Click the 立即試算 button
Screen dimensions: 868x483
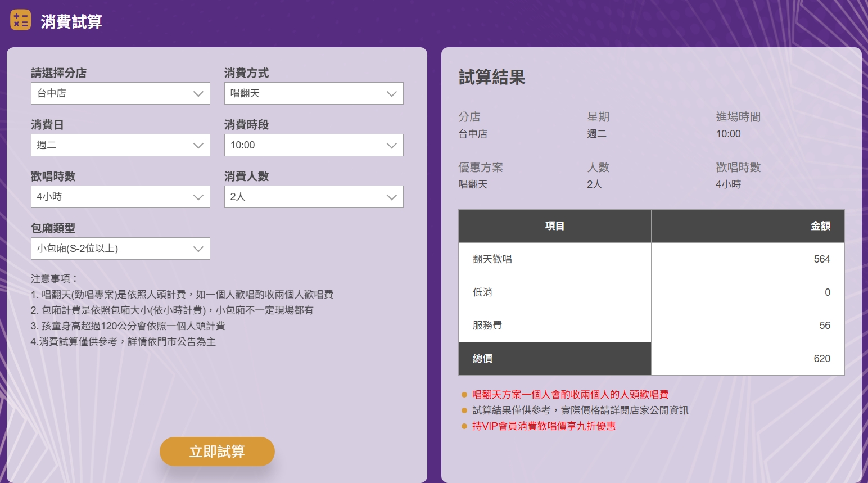[x=217, y=452]
